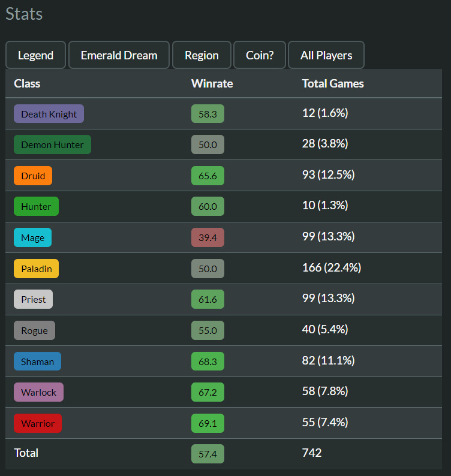
Task: Open the Coin? filter tab
Action: point(260,55)
